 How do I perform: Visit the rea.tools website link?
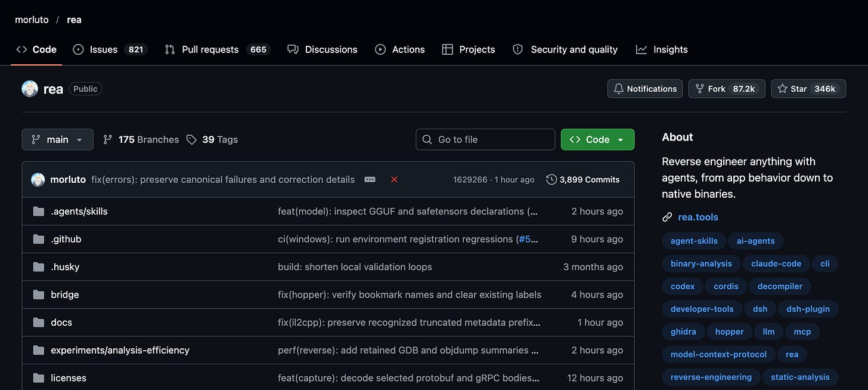[698, 217]
